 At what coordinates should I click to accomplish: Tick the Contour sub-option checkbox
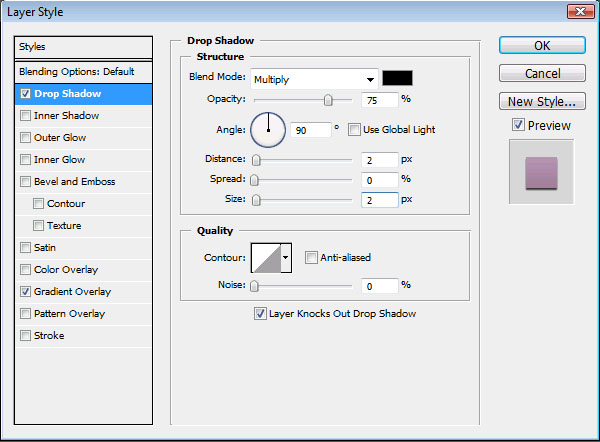coord(38,204)
